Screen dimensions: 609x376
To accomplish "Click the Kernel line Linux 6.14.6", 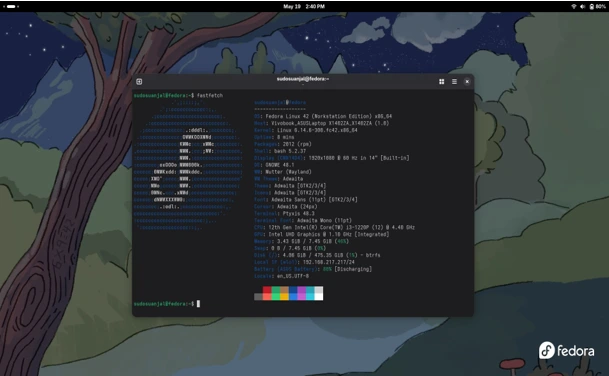I will pos(306,130).
